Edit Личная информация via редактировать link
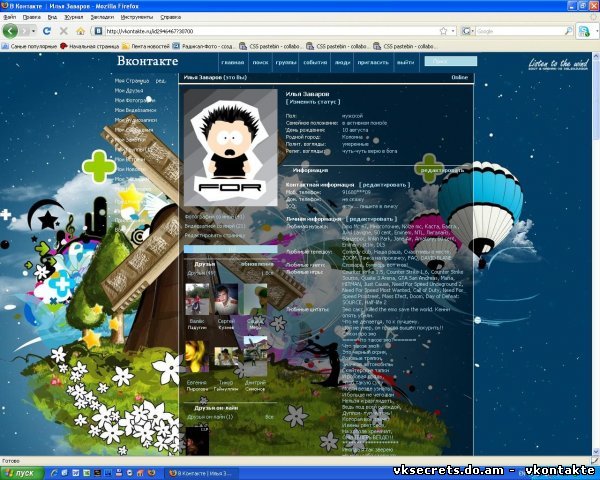Image resolution: width=600 pixels, height=480 pixels. [371, 219]
